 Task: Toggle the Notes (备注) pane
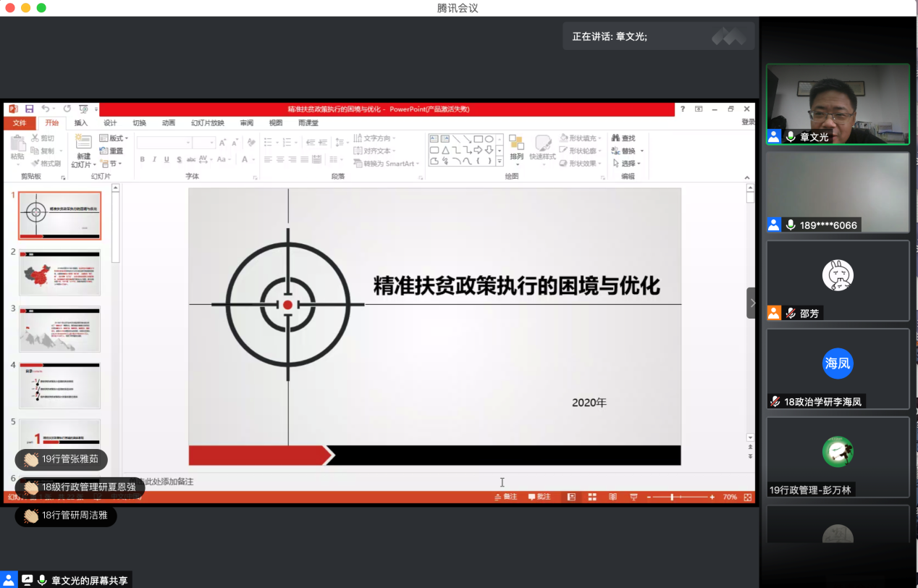(x=506, y=497)
